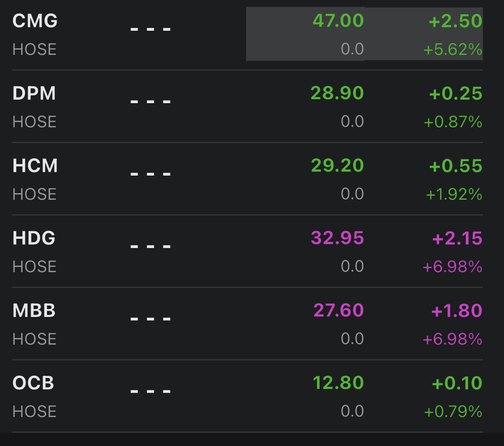504x446 pixels.
Task: Click the DPM +0.87% percent change
Action: (453, 122)
